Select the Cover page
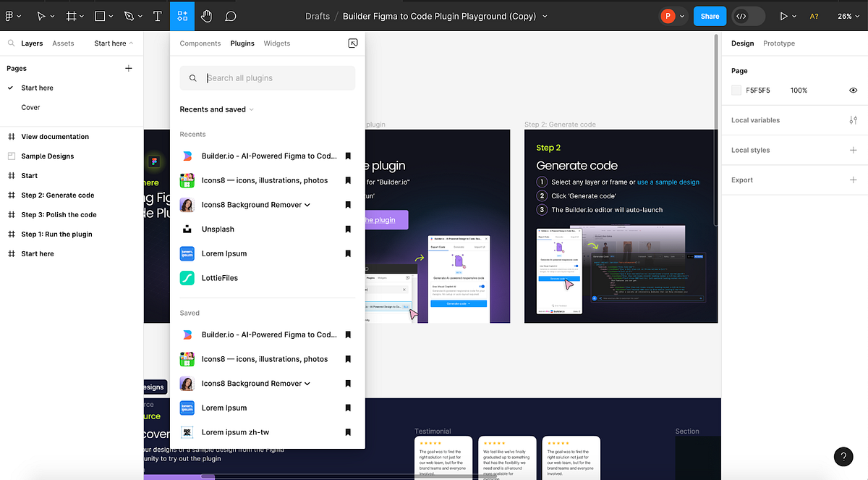The image size is (868, 480). [30, 107]
